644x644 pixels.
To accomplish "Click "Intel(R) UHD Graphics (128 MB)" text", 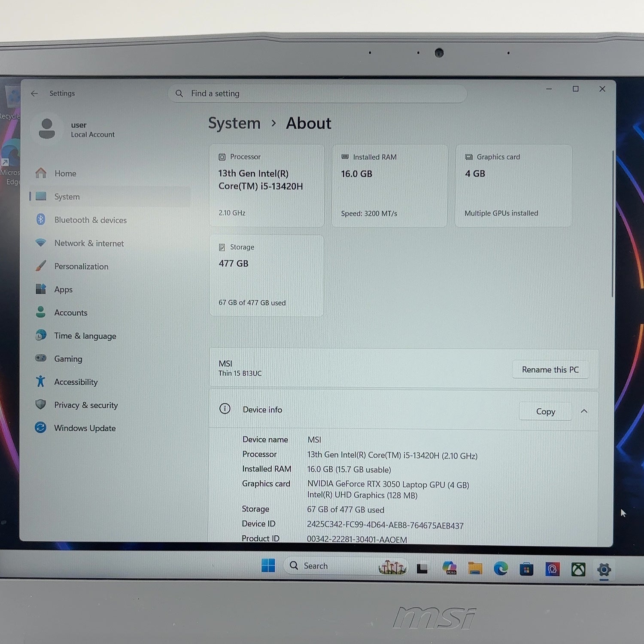I will 362,495.
